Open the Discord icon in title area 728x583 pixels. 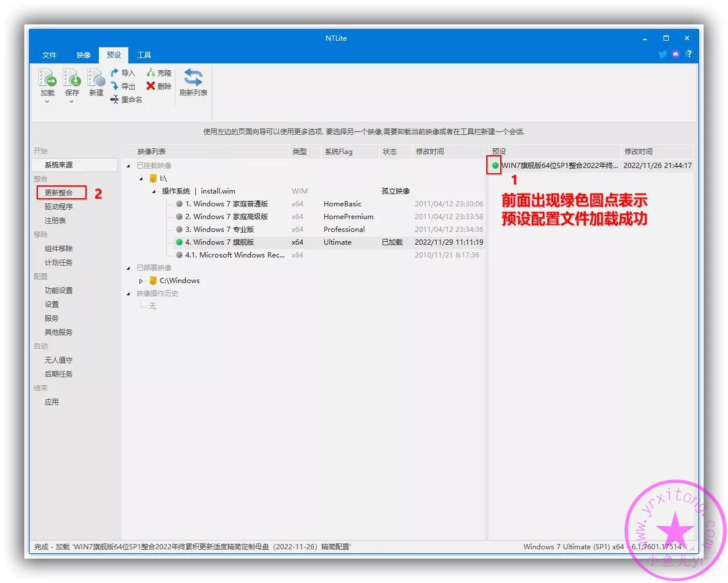[x=675, y=54]
